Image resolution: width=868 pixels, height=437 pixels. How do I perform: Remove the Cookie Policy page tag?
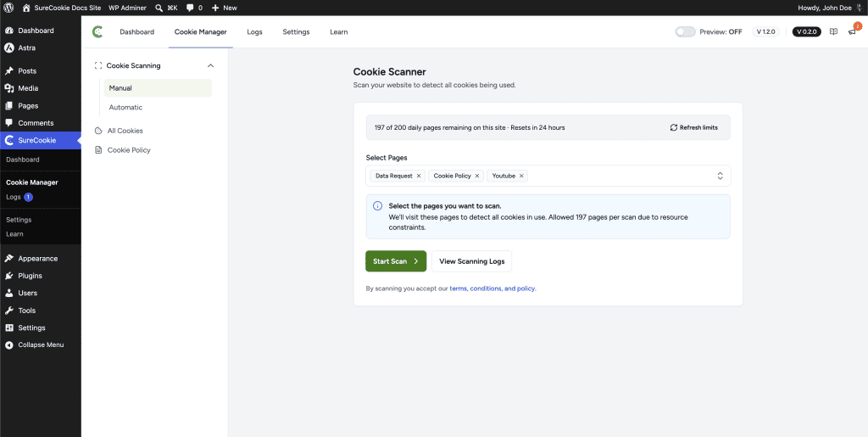(x=477, y=176)
